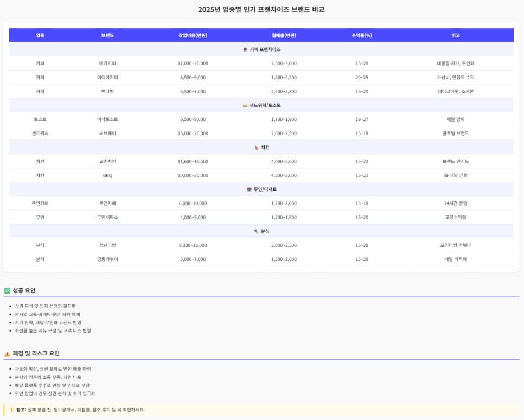Viewport: 524px width, 420px height.
Task: Click the page title 2025년 업종별 인기 프랜차이즈 브랜드 비교
Action: [261, 9]
